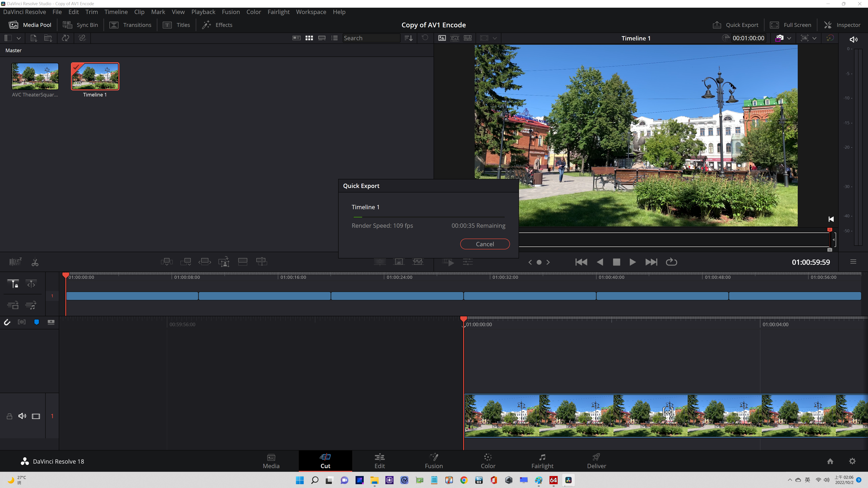Expand the bin list layout dropdown
Image resolution: width=868 pixels, height=488 pixels.
click(x=19, y=38)
